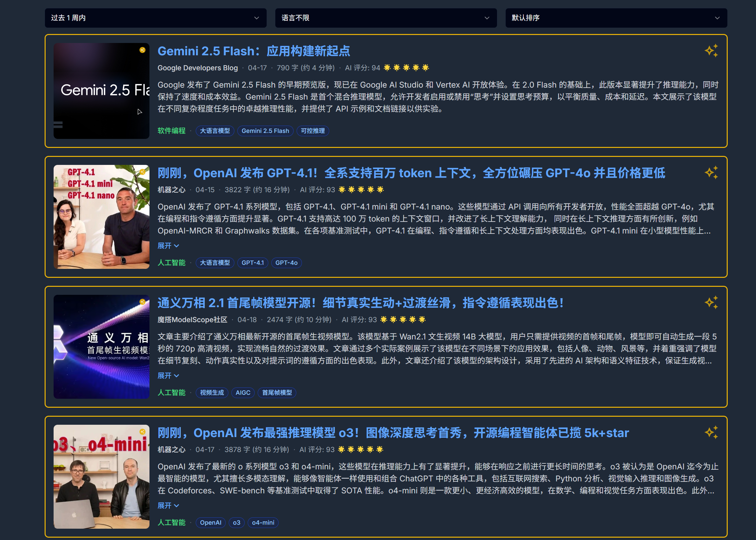Image resolution: width=756 pixels, height=540 pixels.
Task: Select the 软件编程 category label
Action: click(x=171, y=131)
